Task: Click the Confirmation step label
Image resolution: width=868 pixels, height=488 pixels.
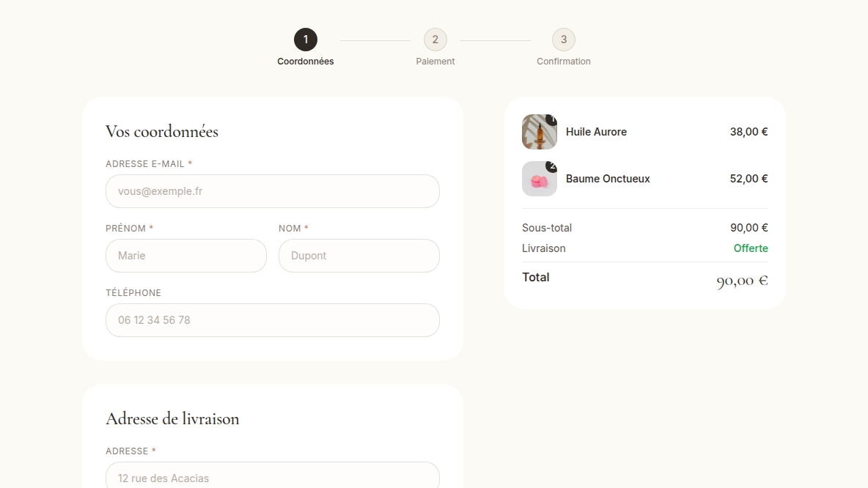Action: click(x=564, y=62)
